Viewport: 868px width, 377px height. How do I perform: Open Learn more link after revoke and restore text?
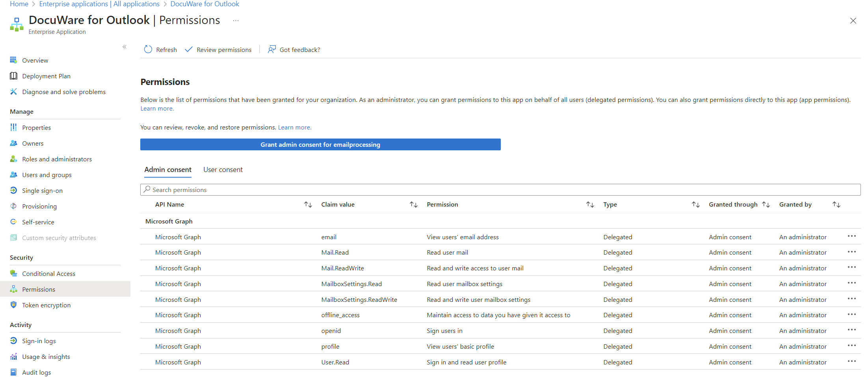click(294, 128)
